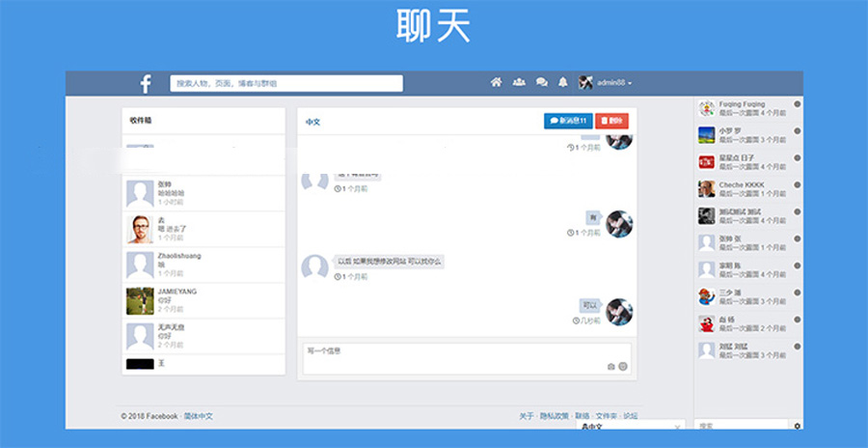Open the emoji picker in message box

(623, 367)
